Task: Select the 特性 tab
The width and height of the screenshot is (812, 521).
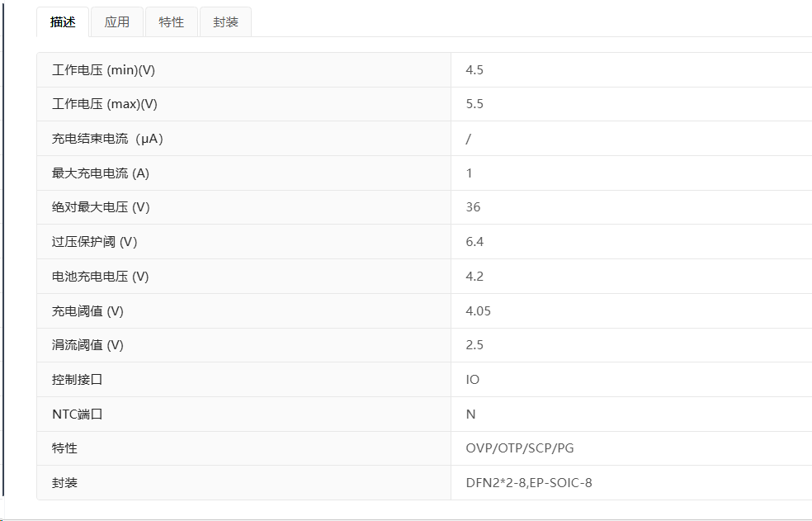Action: click(172, 21)
